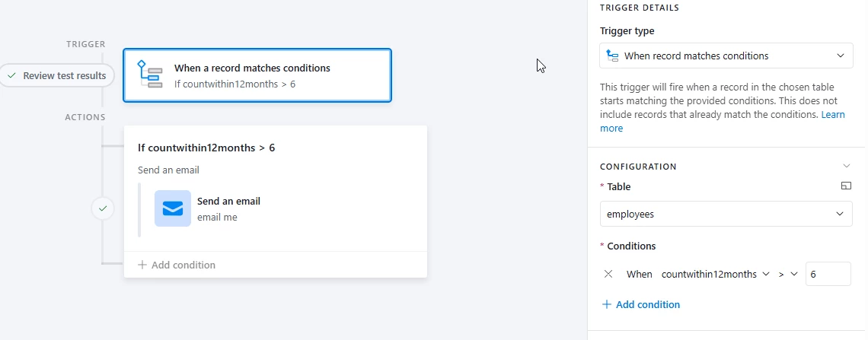Change the countwithin12months field selector
This screenshot has width=868, height=340.
click(x=715, y=275)
